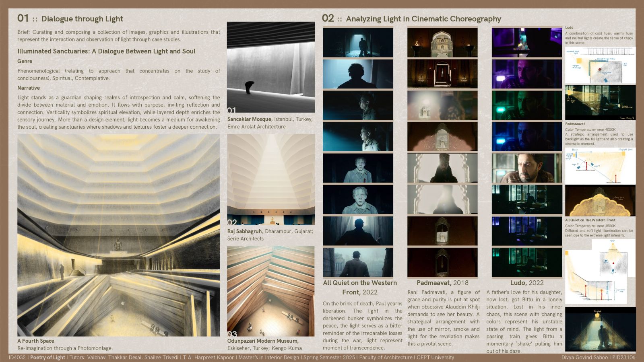Open the Padmaavat keylight angle diagram
Image resolution: width=644 pixels, height=362 pixels.
coord(600,166)
